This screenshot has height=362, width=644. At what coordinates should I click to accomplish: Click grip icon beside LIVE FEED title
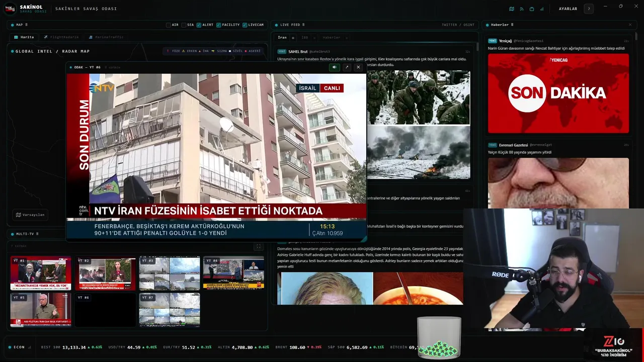(x=303, y=25)
